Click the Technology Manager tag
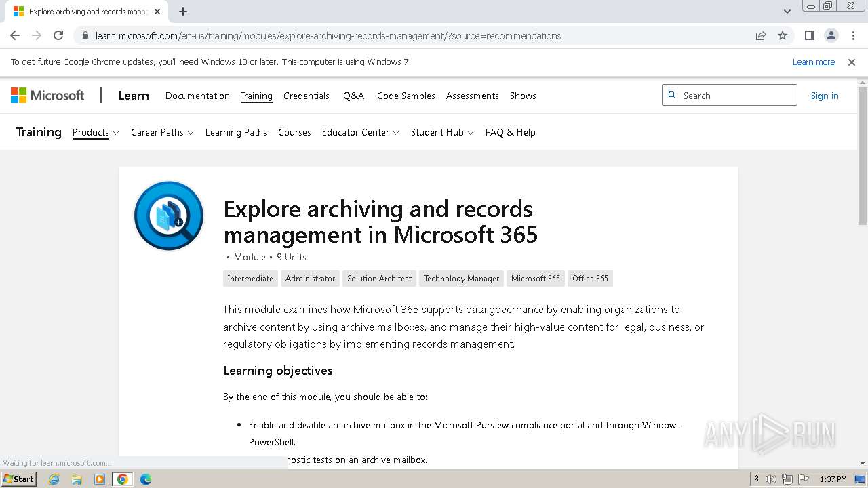The width and height of the screenshot is (868, 488). coord(461,279)
